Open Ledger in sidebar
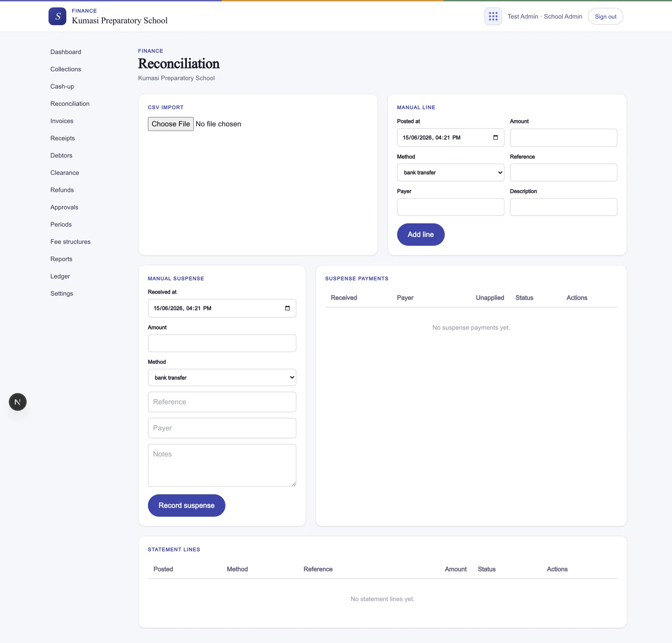 coord(60,276)
